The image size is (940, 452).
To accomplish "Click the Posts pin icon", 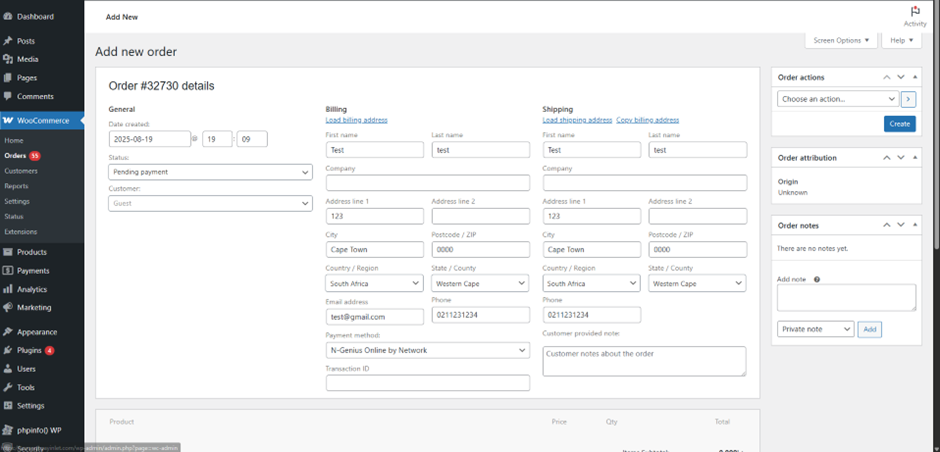I will (x=8, y=41).
